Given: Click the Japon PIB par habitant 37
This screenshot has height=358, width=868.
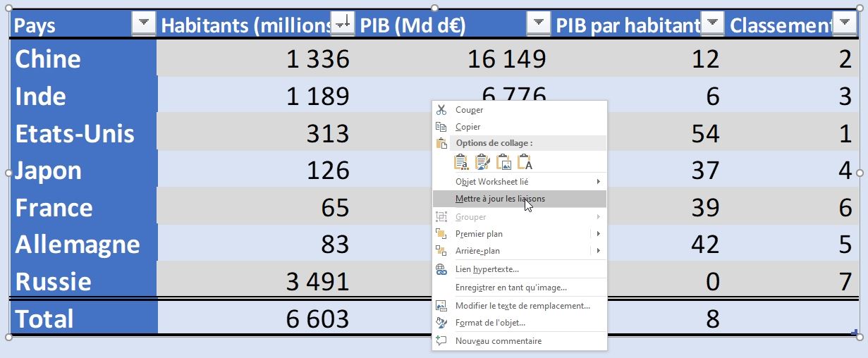Looking at the screenshot, I should (705, 171).
